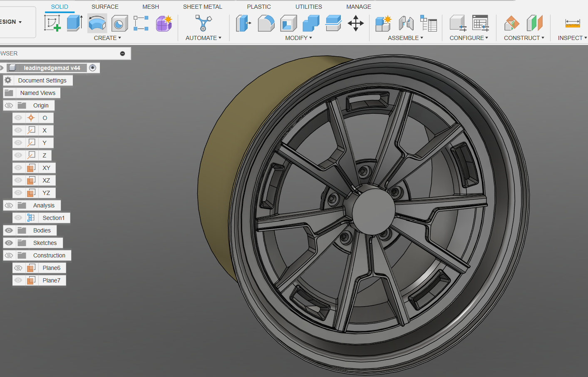Choose the Shell tool
This screenshot has width=588, height=377.
(x=288, y=23)
